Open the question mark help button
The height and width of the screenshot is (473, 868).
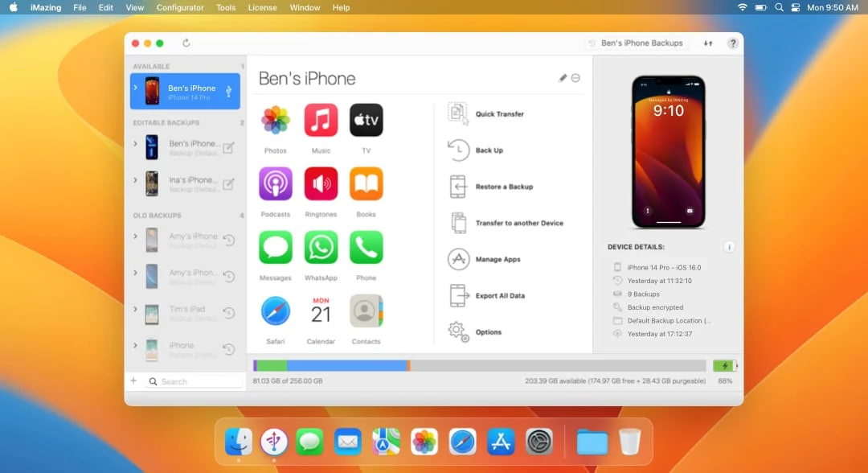[x=733, y=43]
